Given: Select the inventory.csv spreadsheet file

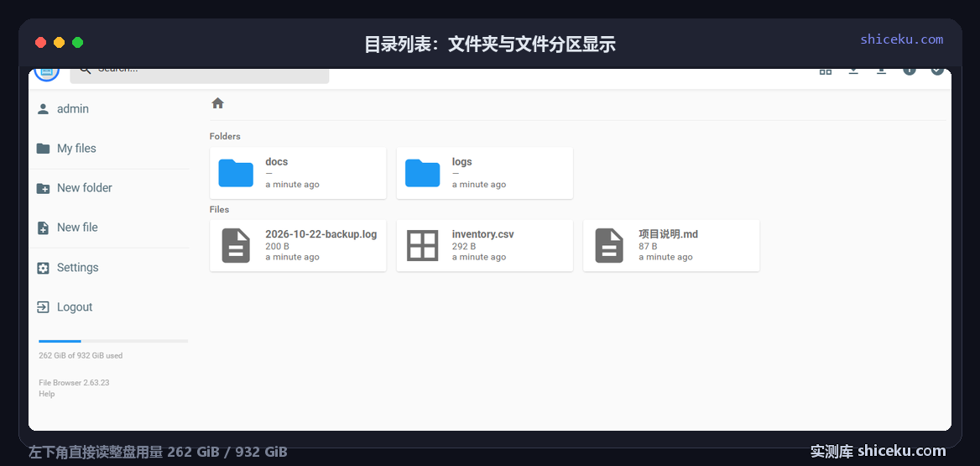Looking at the screenshot, I should coord(485,245).
